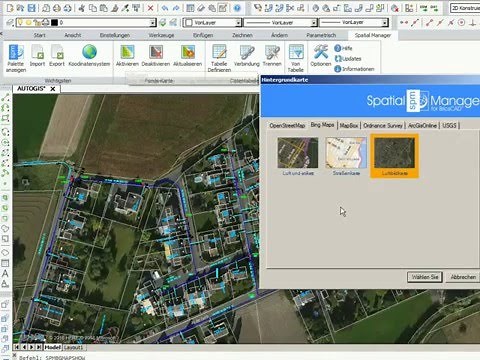Click the Wählen Sie button

tap(425, 277)
